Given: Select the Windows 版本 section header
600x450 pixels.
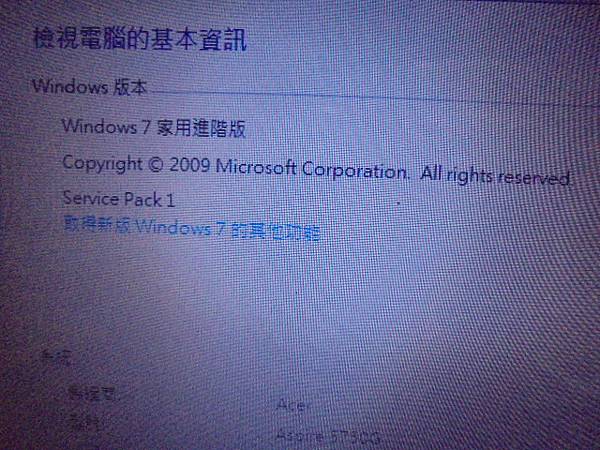Looking at the screenshot, I should pyautogui.click(x=90, y=87).
